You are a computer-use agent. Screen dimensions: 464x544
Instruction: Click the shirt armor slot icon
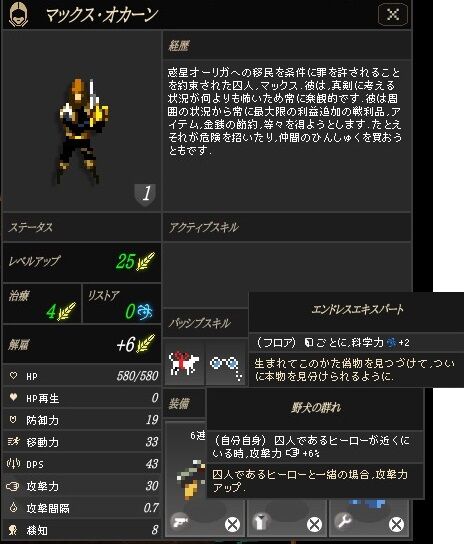[261, 522]
